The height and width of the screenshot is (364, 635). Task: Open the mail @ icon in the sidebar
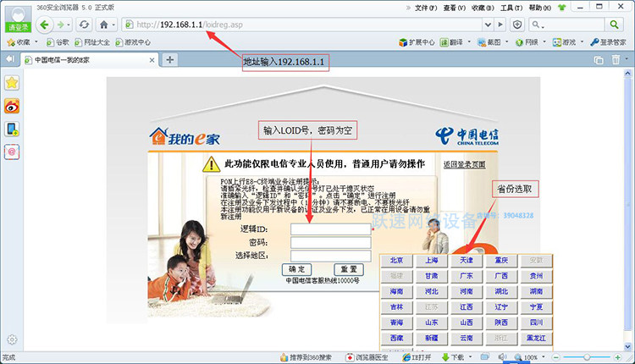(12, 152)
